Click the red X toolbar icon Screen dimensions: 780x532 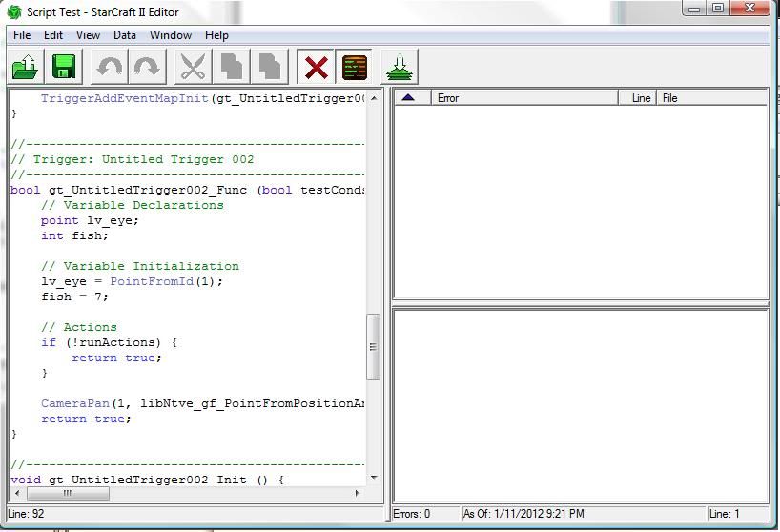(316, 68)
